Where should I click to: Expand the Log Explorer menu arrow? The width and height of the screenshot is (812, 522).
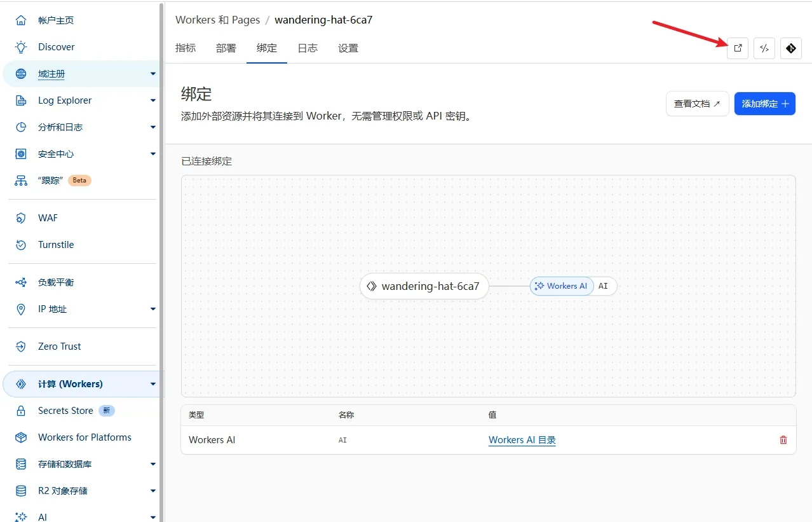pos(153,100)
